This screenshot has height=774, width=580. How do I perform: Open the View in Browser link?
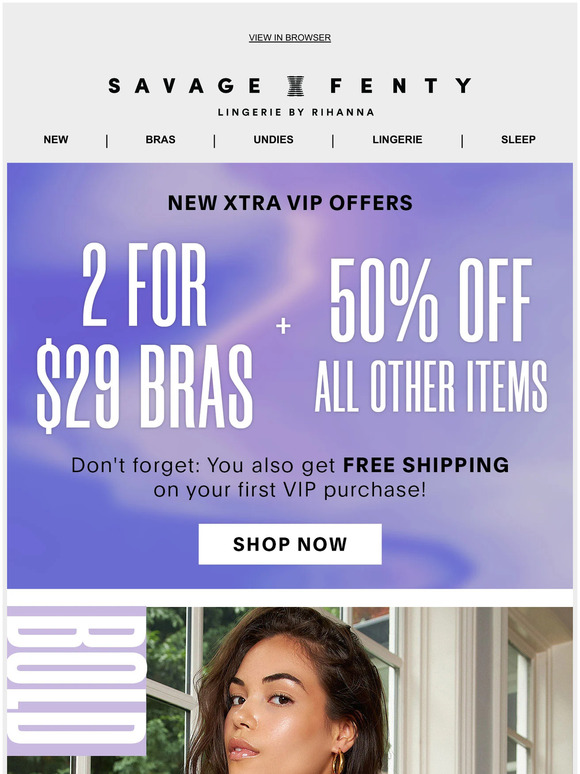click(290, 38)
